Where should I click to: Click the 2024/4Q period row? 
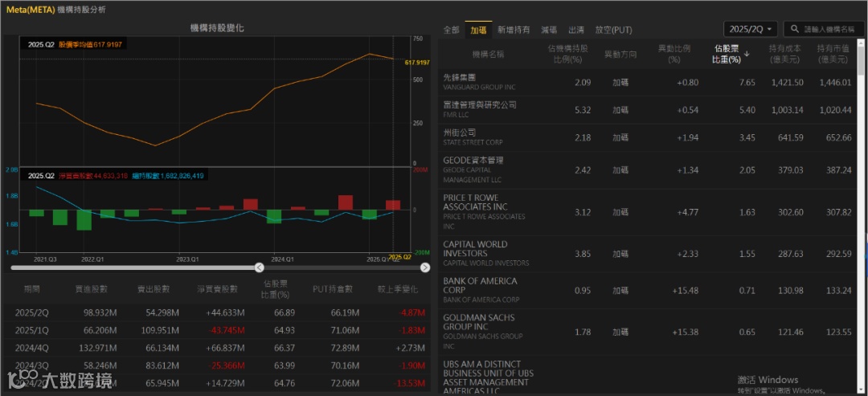pyautogui.click(x=216, y=348)
